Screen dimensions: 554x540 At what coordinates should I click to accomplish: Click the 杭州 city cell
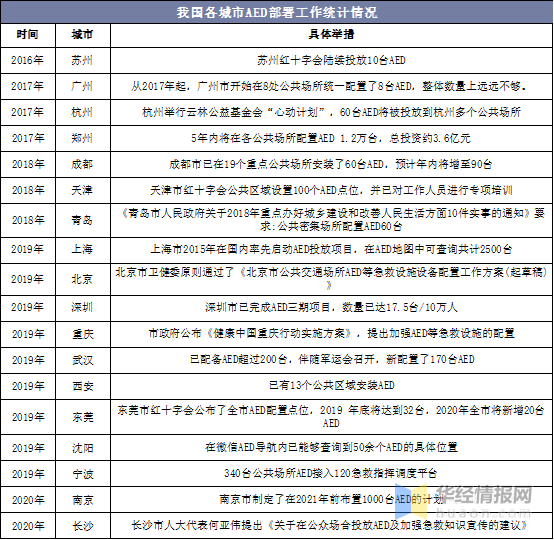coord(82,112)
